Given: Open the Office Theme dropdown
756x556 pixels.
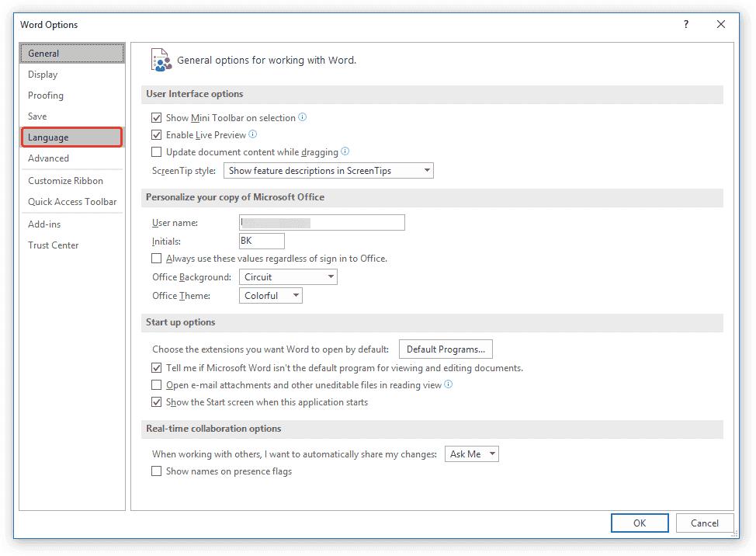Looking at the screenshot, I should pyautogui.click(x=270, y=296).
